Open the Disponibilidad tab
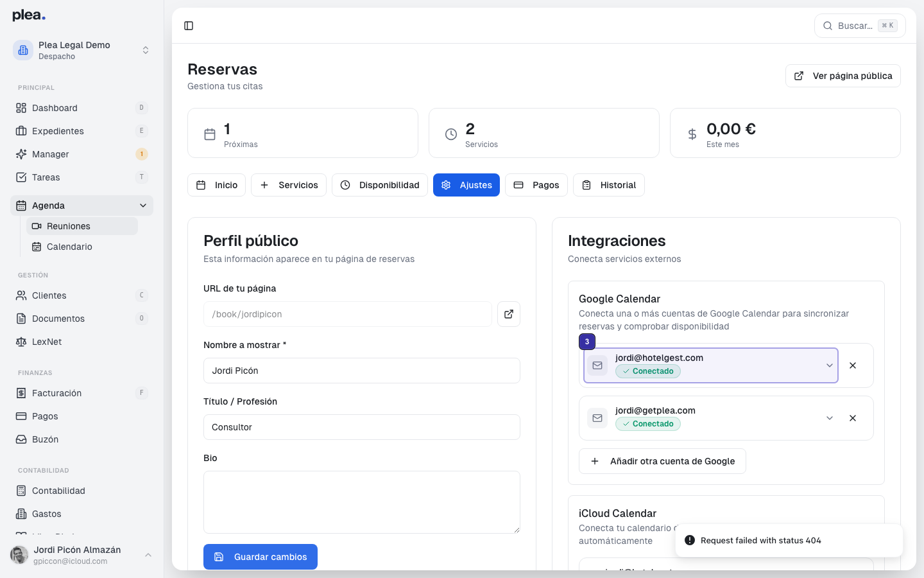This screenshot has width=924, height=578. 379,185
